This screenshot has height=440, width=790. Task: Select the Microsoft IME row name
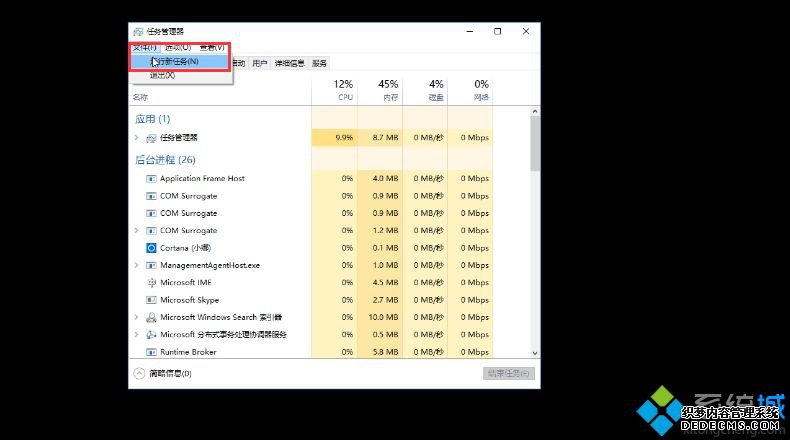pos(186,283)
